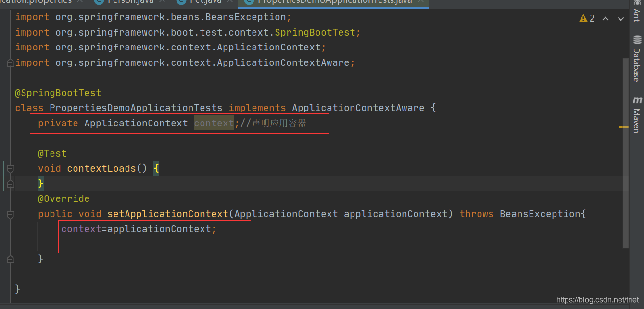Screen dimensions: 644x309
Task: Open the warnings inspection indicator showing 2
Action: tap(587, 18)
